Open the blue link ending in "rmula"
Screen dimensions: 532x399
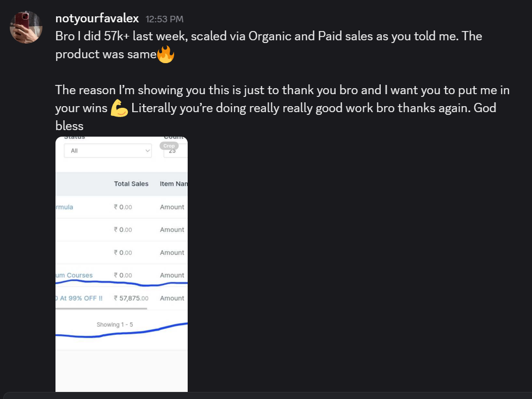click(64, 207)
